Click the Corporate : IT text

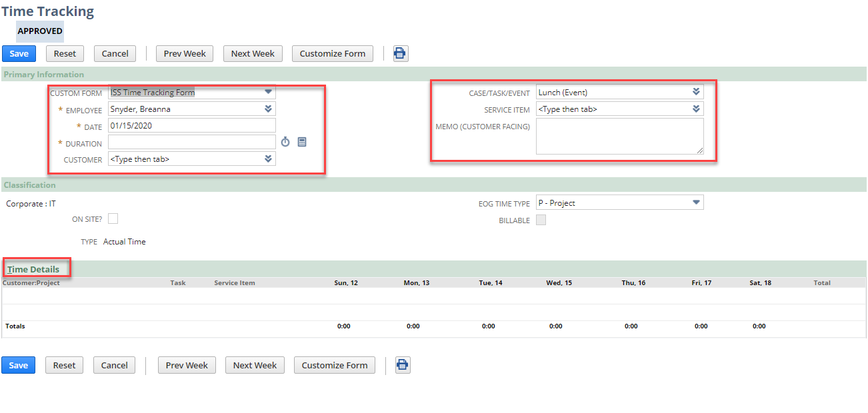31,204
